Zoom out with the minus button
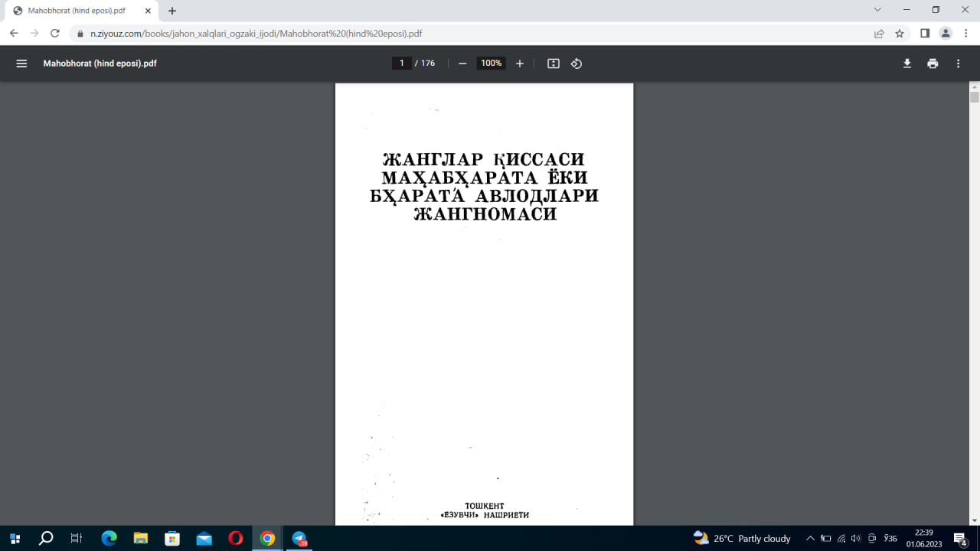 (x=462, y=64)
